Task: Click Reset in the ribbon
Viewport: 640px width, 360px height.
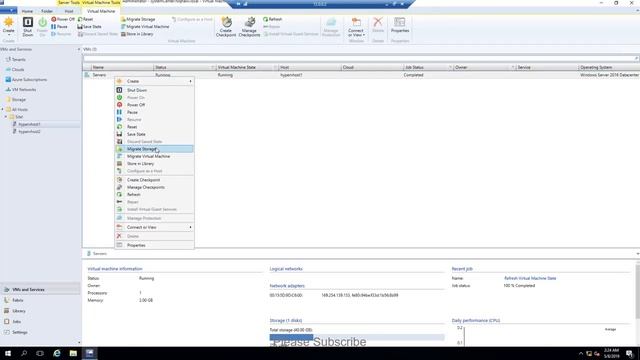Action: tap(85, 19)
